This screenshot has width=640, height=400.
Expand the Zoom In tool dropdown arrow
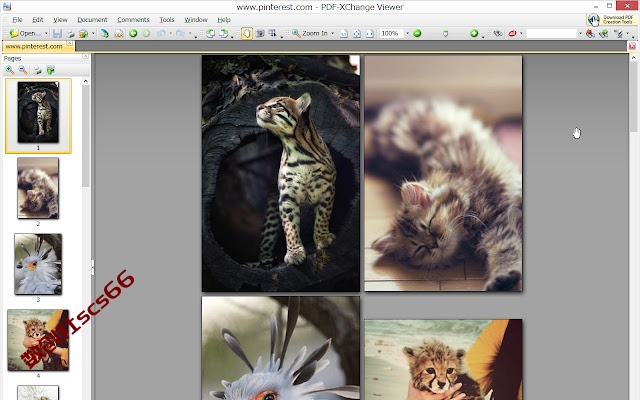pos(333,33)
